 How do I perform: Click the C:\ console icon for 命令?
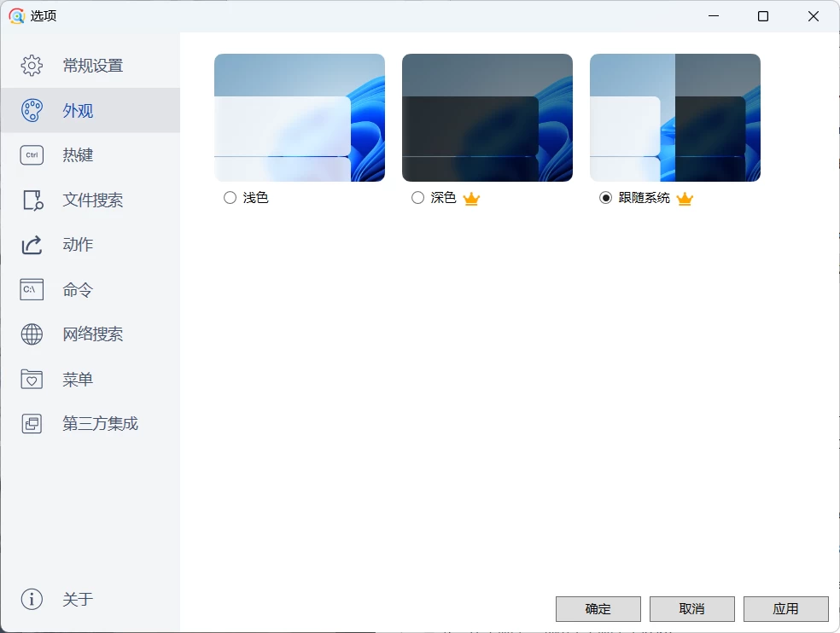[x=32, y=290]
